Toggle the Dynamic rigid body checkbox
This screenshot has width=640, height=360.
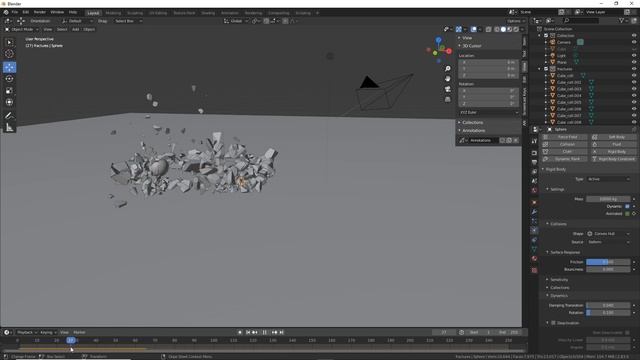point(627,207)
